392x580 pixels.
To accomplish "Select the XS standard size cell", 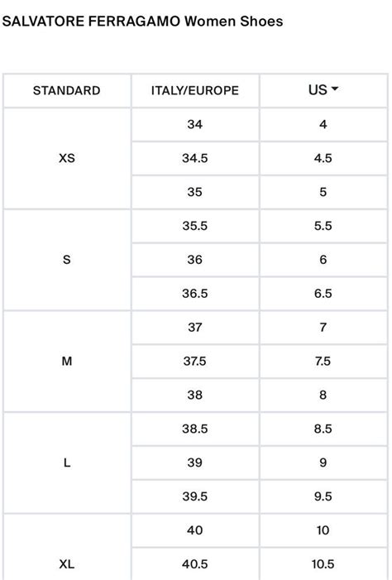I will 67,158.
